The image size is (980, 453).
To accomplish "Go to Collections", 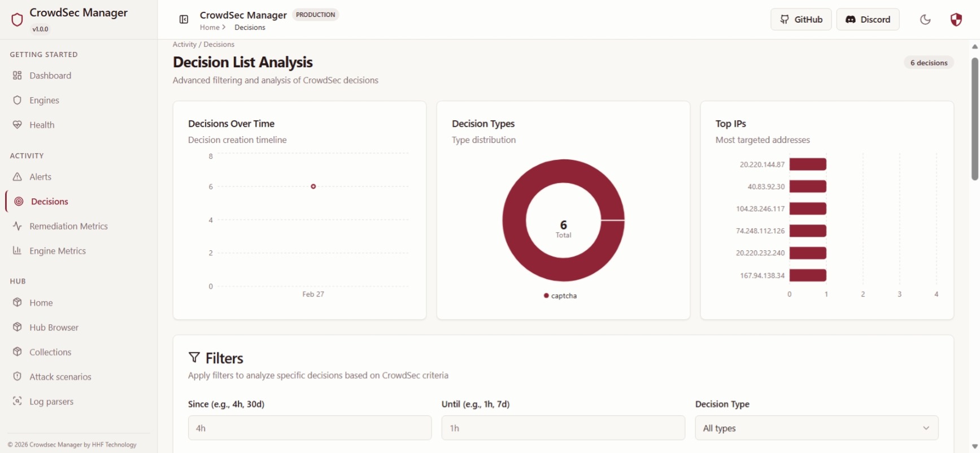I will tap(50, 352).
